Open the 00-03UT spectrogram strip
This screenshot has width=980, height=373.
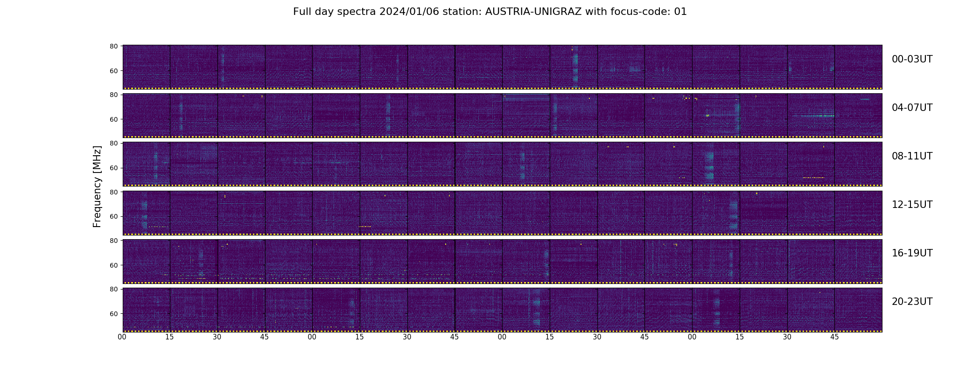(502, 67)
